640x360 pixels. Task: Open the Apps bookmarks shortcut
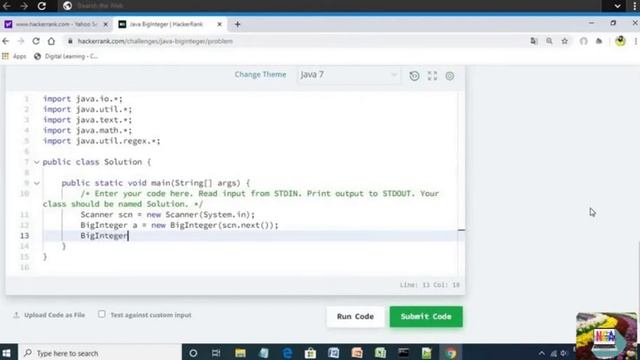click(14, 56)
